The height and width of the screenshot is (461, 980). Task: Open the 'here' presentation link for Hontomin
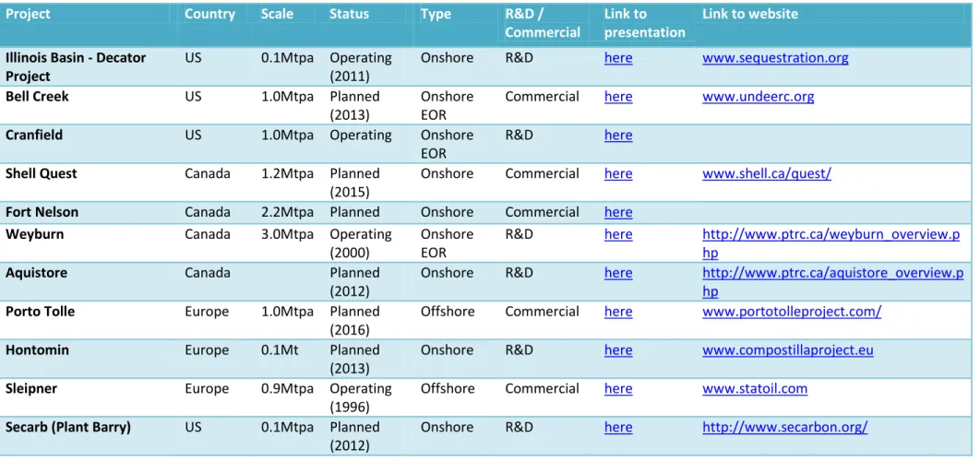tap(618, 350)
